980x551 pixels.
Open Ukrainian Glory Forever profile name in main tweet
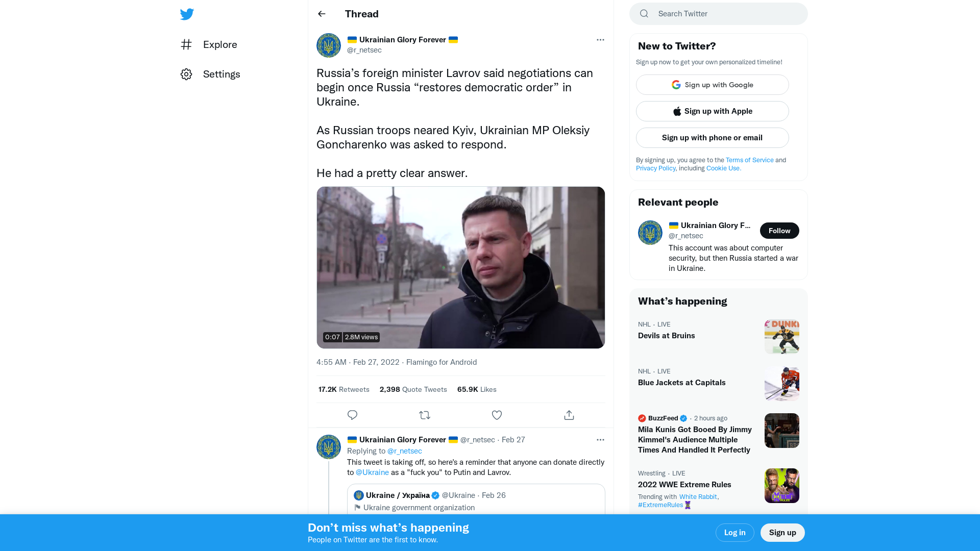point(403,40)
